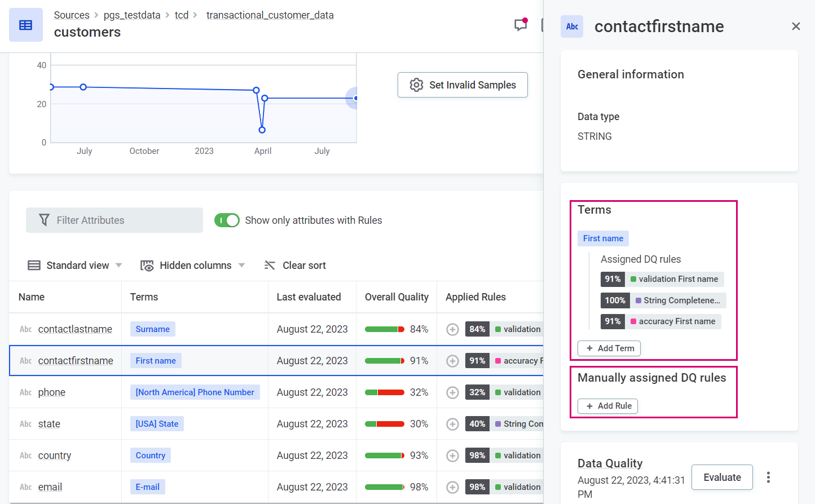The width and height of the screenshot is (815, 504).
Task: Open the comments speech bubble icon
Action: (521, 25)
